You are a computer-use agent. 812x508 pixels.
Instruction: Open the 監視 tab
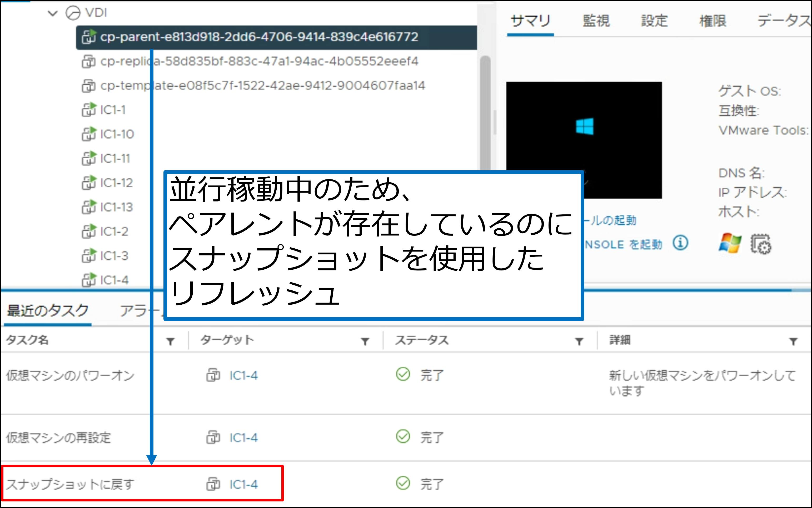(x=596, y=21)
